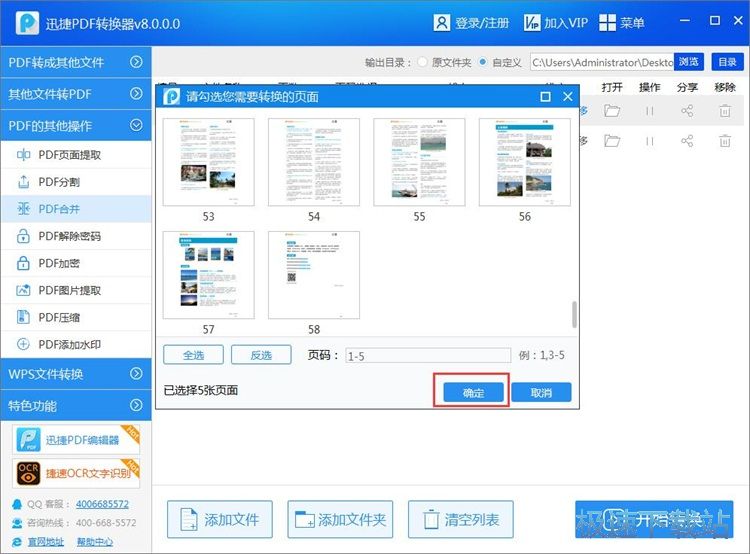Image resolution: width=750 pixels, height=554 pixels.
Task: Select page 54 thumbnail
Action: (x=314, y=162)
